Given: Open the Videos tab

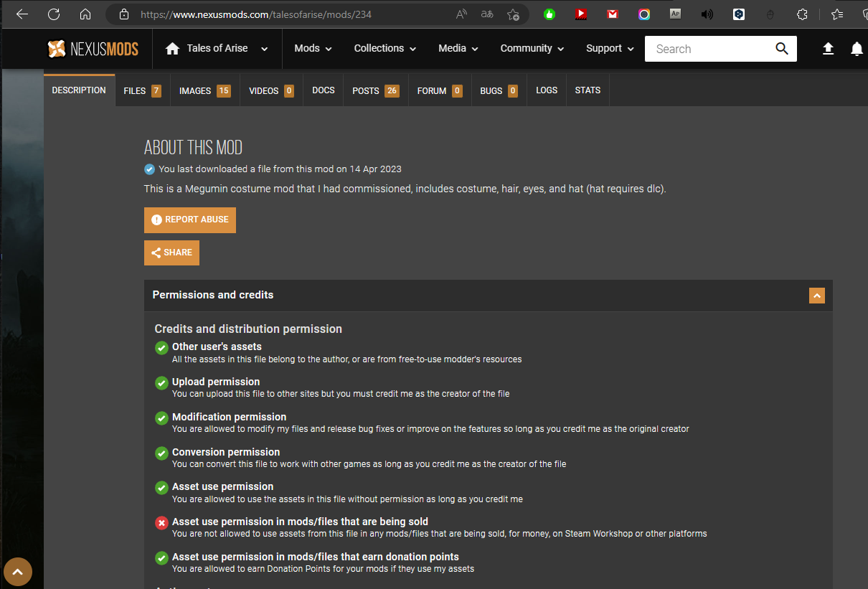Looking at the screenshot, I should coord(271,90).
